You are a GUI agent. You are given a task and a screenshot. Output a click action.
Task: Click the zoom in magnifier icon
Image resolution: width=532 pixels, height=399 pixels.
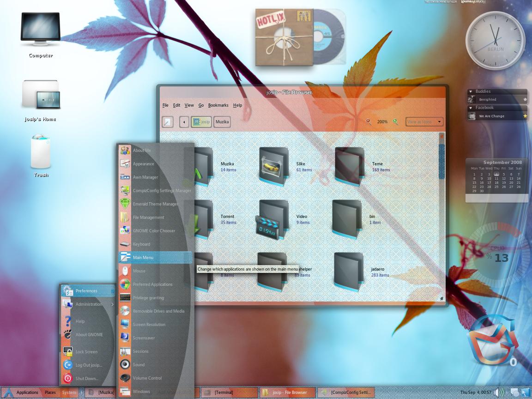click(x=395, y=121)
